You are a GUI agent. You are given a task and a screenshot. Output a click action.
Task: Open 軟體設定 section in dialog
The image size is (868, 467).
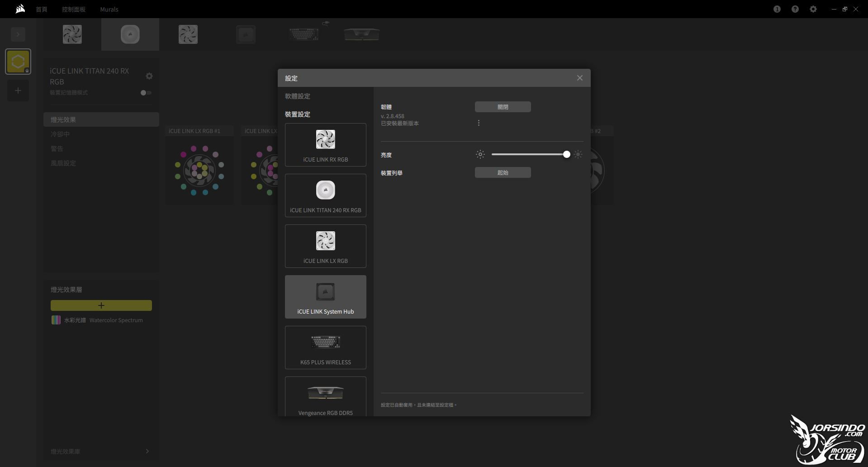click(298, 96)
